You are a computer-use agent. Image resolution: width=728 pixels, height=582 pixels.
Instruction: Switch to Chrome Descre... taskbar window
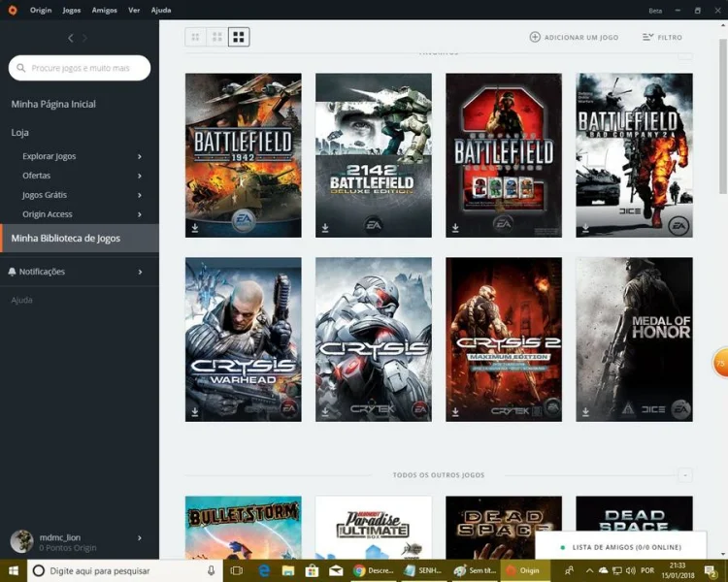coord(374,570)
